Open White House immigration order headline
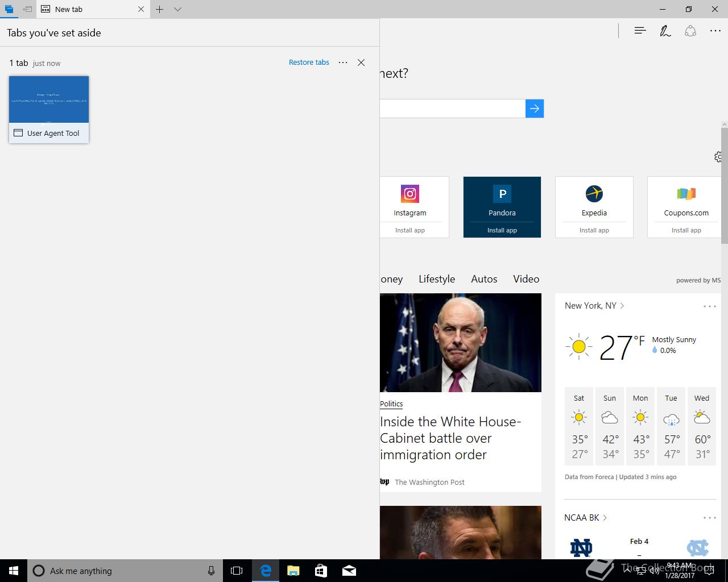Image resolution: width=728 pixels, height=582 pixels. coord(450,438)
